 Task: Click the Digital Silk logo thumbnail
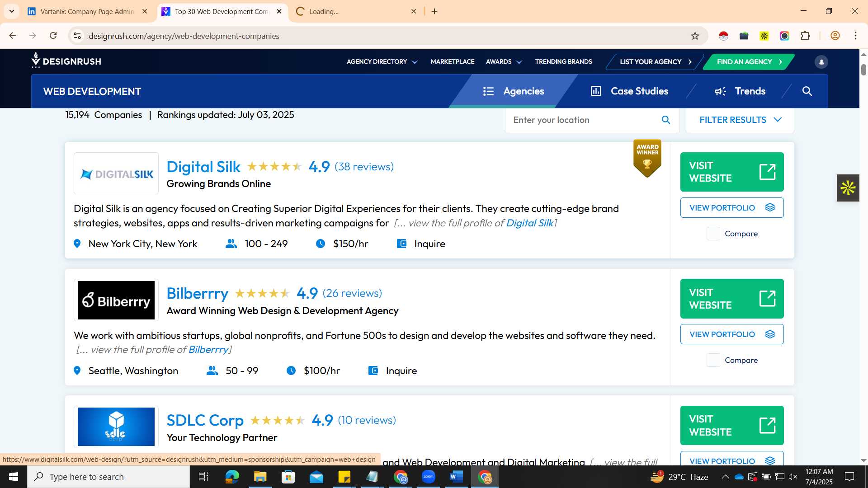[x=116, y=174]
